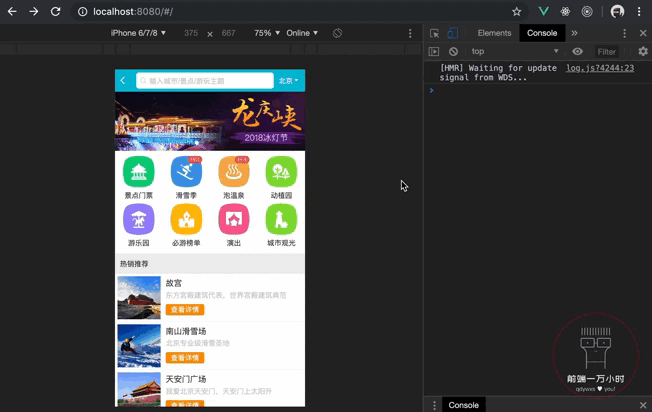Open the top JavaScript context dropdown

(515, 51)
